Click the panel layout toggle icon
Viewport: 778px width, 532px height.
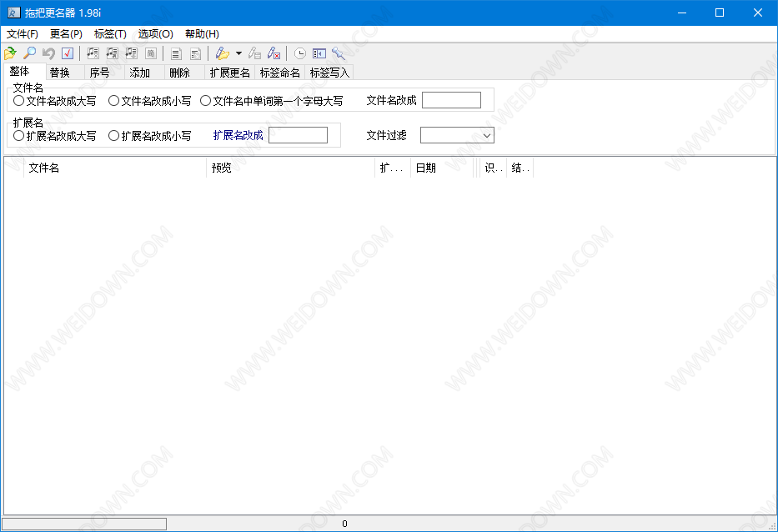tap(319, 53)
